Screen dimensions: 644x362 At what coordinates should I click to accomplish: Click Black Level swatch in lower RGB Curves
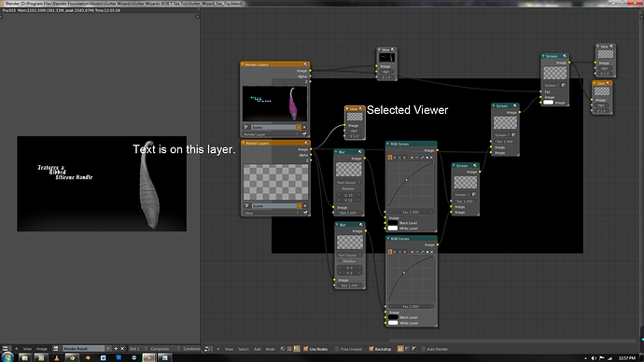click(x=393, y=317)
